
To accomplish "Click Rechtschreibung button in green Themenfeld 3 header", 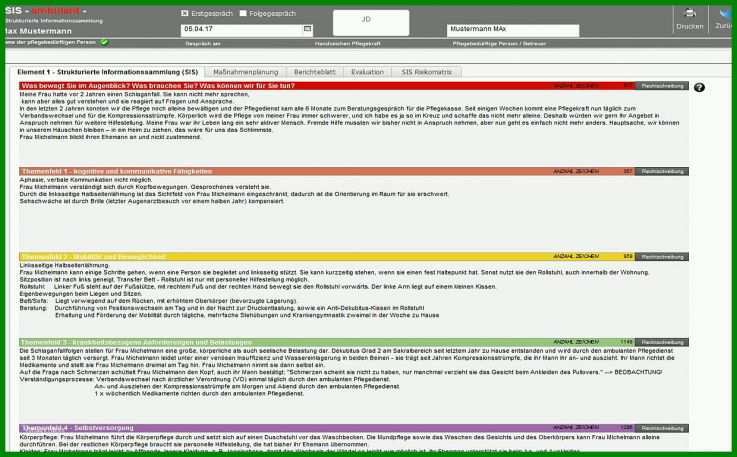I will tap(662, 342).
